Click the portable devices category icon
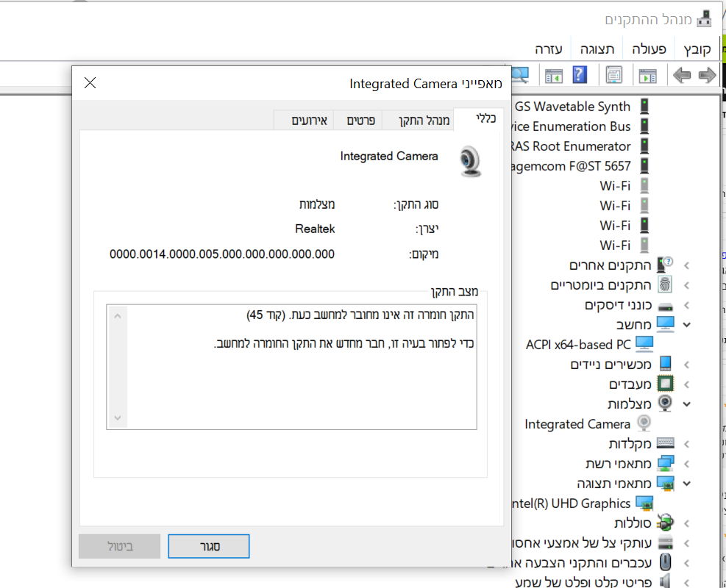726x588 pixels. click(x=666, y=364)
